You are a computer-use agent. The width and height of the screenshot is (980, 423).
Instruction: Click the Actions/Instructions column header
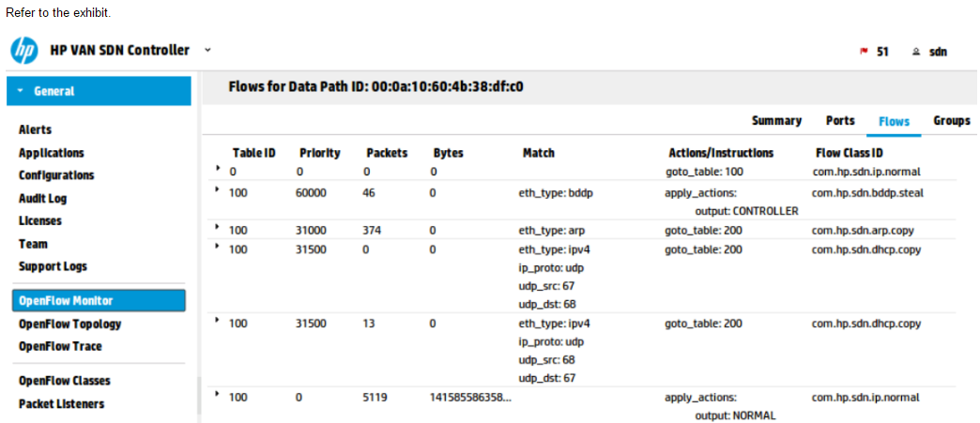coord(721,153)
